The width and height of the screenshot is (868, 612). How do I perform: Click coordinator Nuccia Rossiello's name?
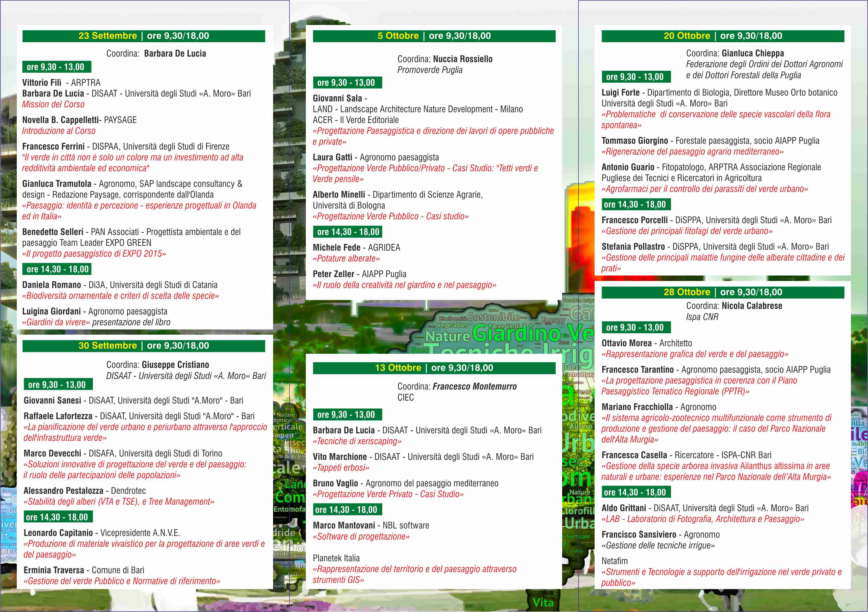(463, 59)
